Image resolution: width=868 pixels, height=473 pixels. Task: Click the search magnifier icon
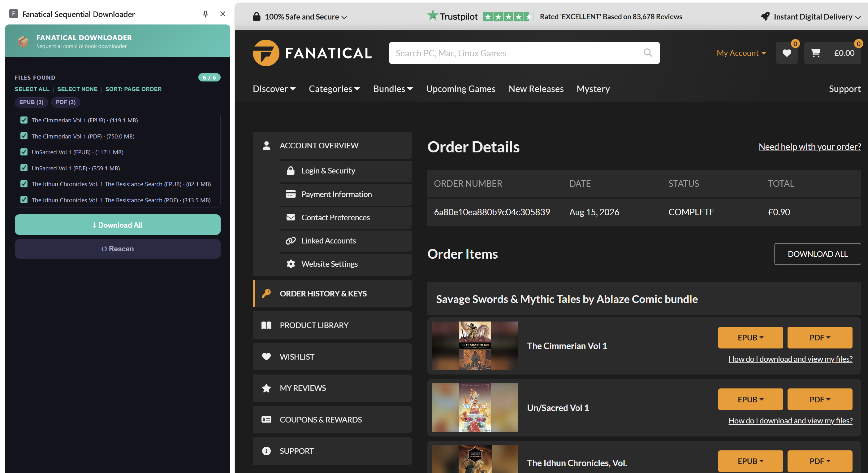[x=648, y=53]
